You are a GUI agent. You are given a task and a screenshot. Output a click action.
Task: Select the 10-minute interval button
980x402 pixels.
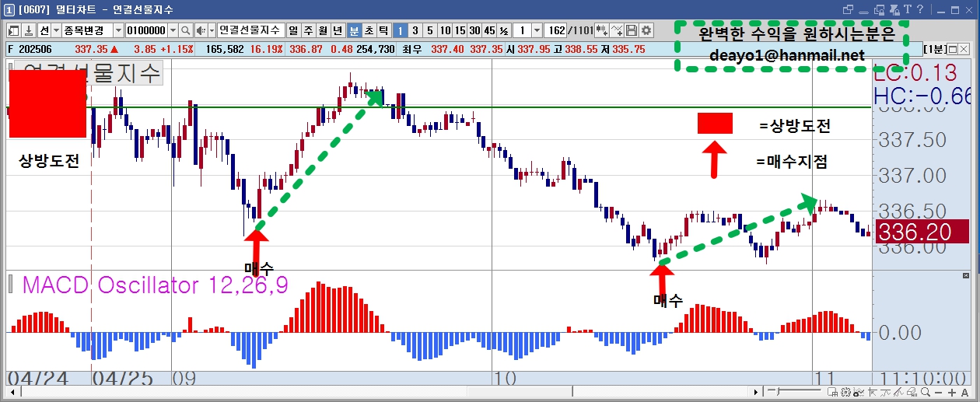click(445, 30)
